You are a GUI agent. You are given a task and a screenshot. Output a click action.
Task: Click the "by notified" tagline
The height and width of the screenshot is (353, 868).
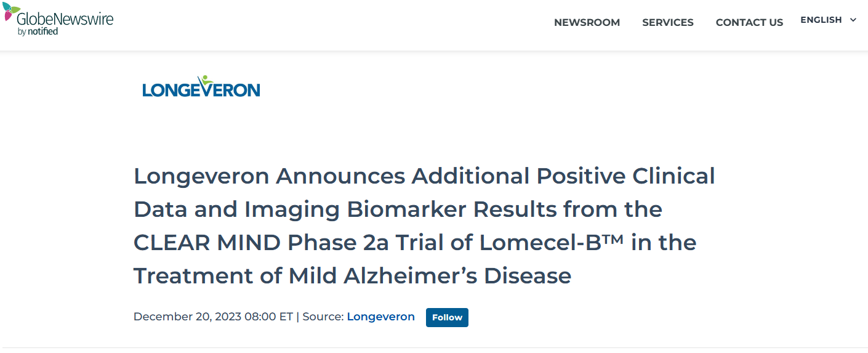[x=38, y=31]
